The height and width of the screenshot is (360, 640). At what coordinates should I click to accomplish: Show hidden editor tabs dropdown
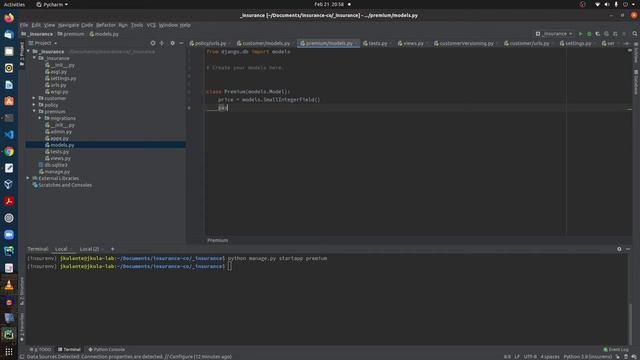627,43
